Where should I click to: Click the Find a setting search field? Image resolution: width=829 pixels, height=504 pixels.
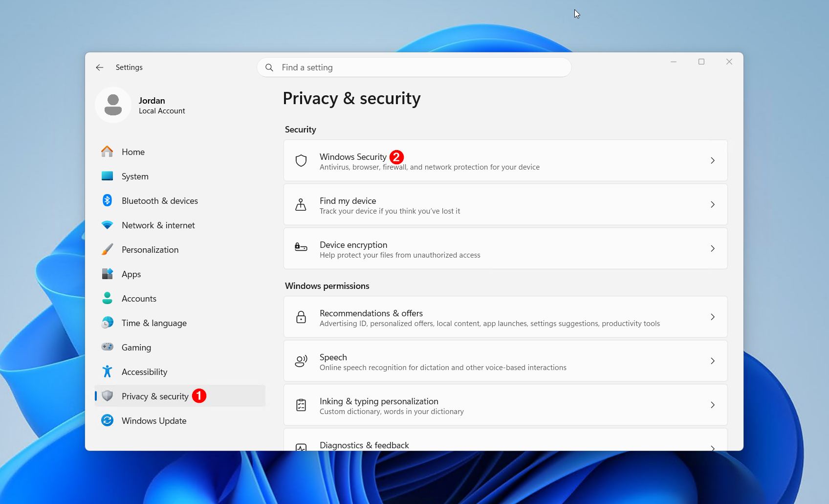pyautogui.click(x=414, y=67)
